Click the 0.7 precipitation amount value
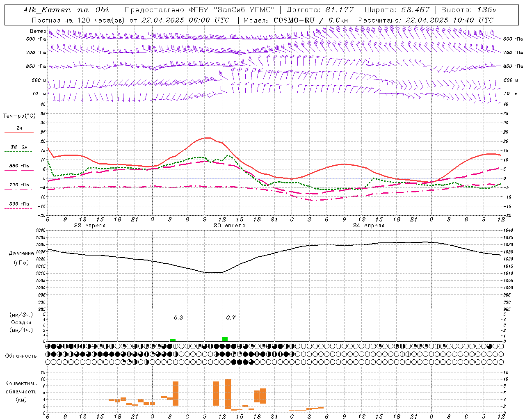The width and height of the screenshot is (525, 420). [x=231, y=318]
